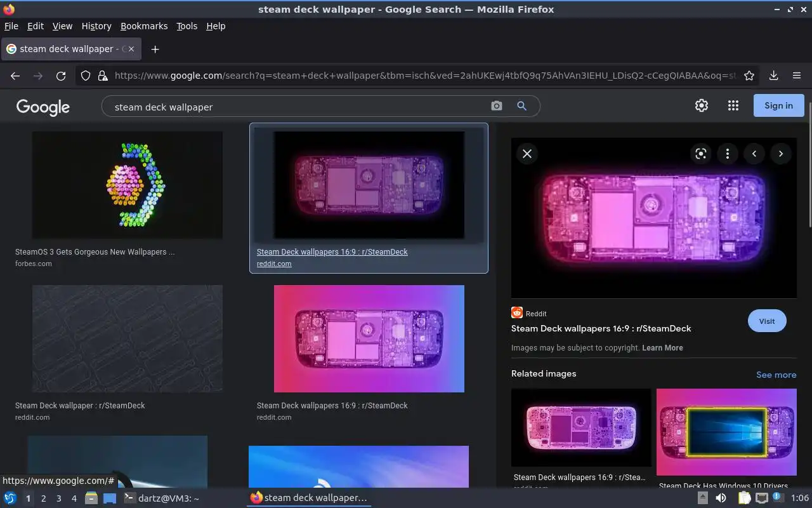The height and width of the screenshot is (508, 812).
Task: Open preview title 'Steam Deck wallpapers 16:9 : r/SteamDeck'
Action: [x=601, y=328]
